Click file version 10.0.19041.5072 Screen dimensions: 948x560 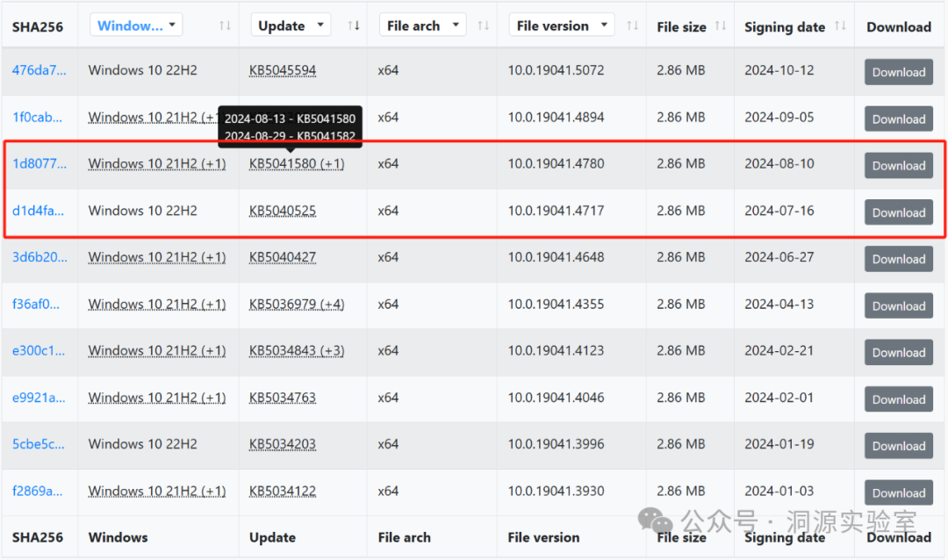point(556,70)
